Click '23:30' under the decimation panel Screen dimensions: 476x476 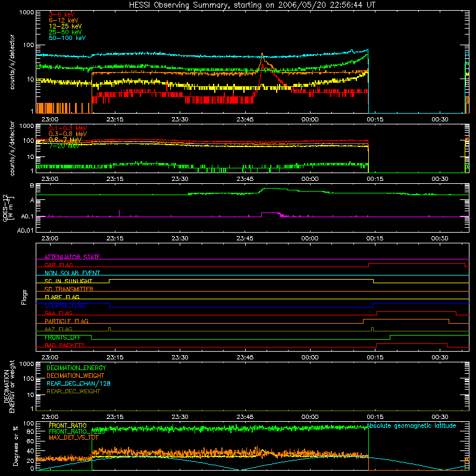point(180,417)
